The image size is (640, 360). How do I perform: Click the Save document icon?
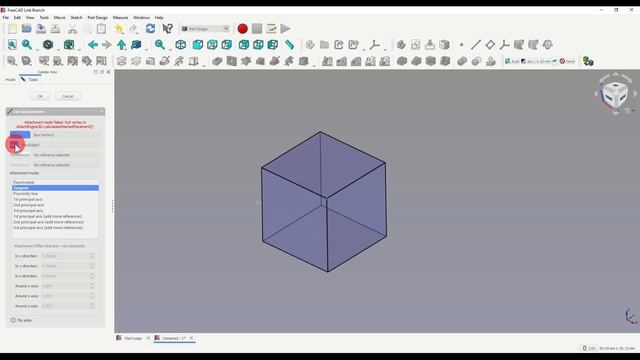41,29
